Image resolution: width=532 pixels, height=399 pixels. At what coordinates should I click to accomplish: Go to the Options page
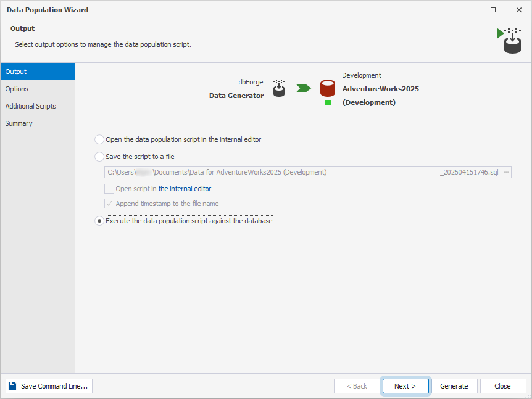point(37,89)
